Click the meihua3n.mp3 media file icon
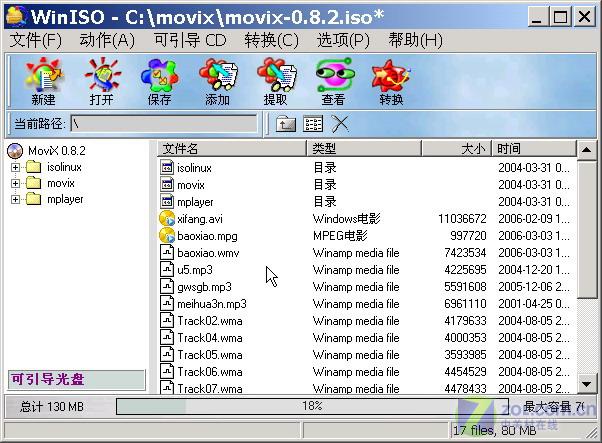 167,304
